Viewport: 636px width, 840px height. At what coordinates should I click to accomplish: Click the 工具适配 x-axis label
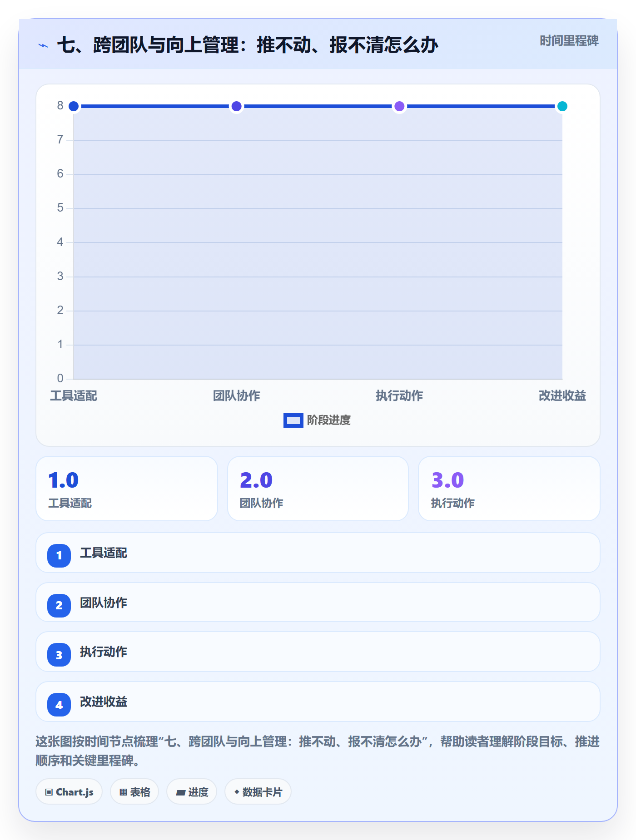tap(74, 396)
